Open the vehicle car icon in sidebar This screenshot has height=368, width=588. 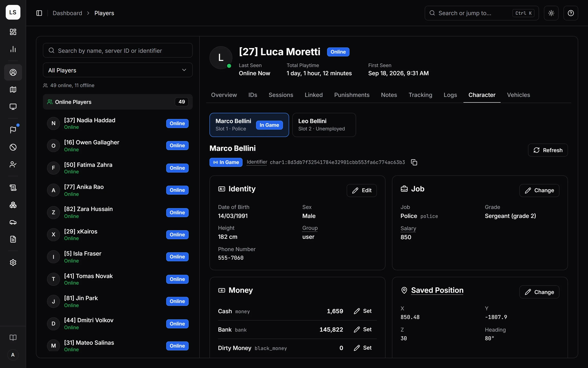[x=13, y=222]
